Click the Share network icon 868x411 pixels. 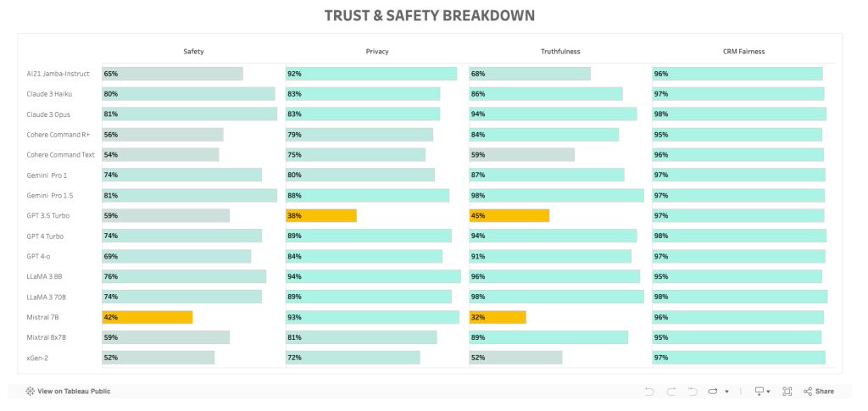point(808,392)
